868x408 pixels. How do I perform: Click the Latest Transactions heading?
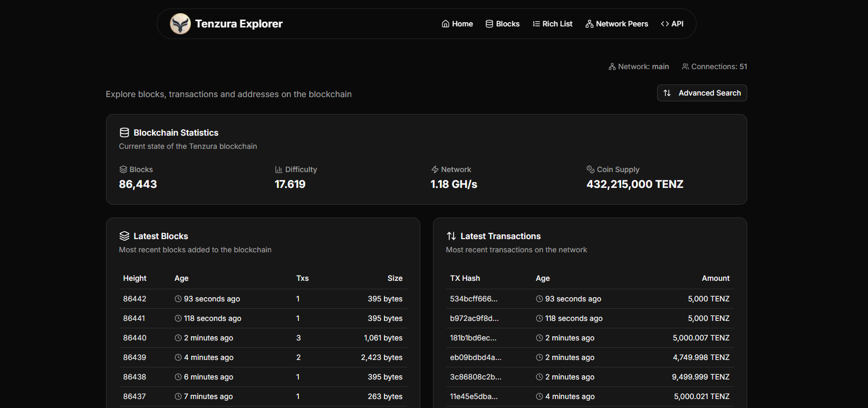coord(500,236)
